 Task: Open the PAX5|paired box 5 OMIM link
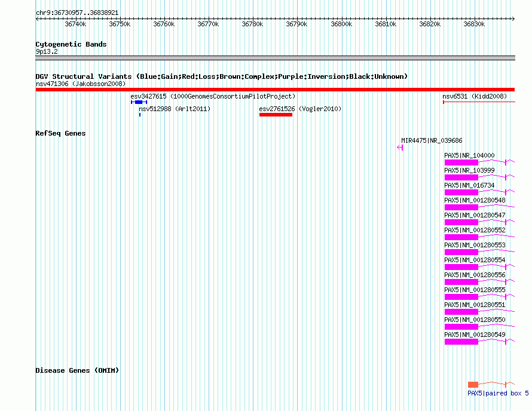pos(498,393)
